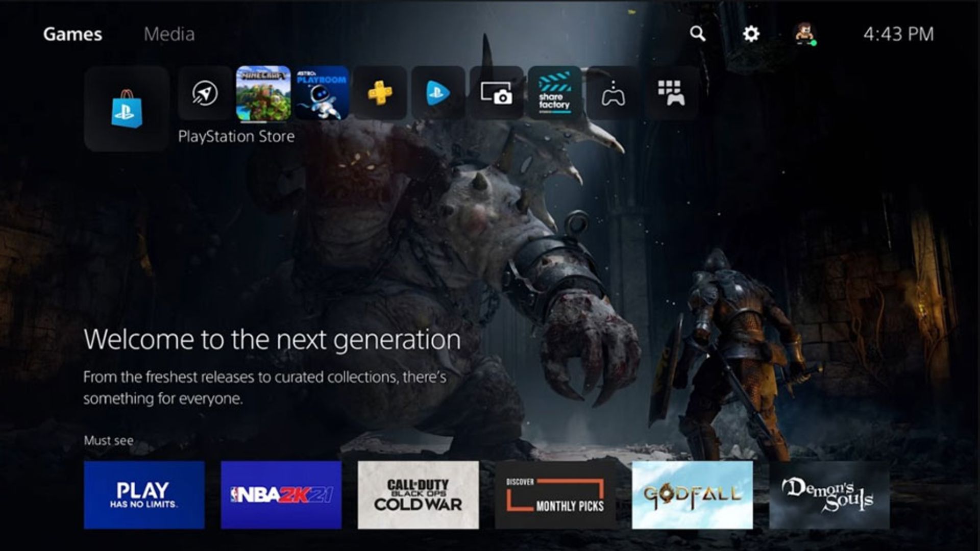Open the Godfall card

tap(692, 495)
